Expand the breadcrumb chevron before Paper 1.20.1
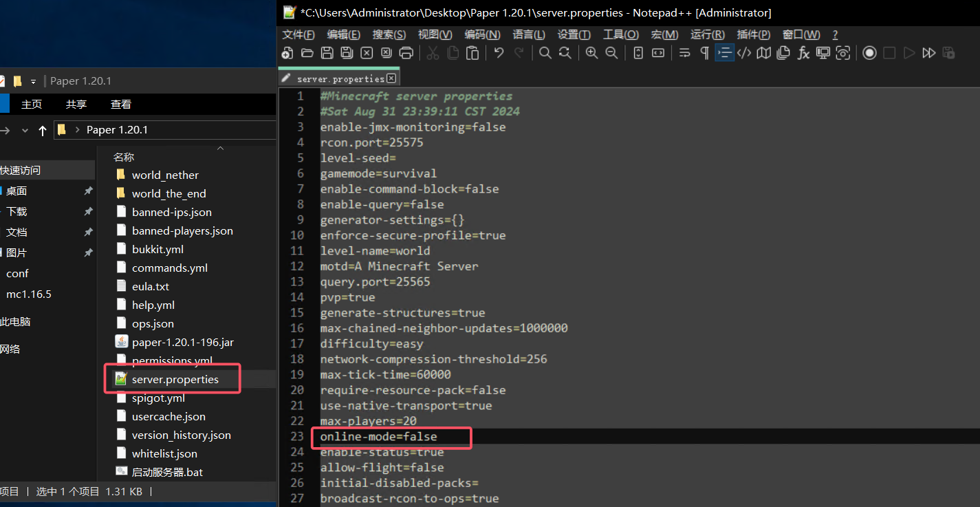Image resolution: width=980 pixels, height=507 pixels. [77, 130]
